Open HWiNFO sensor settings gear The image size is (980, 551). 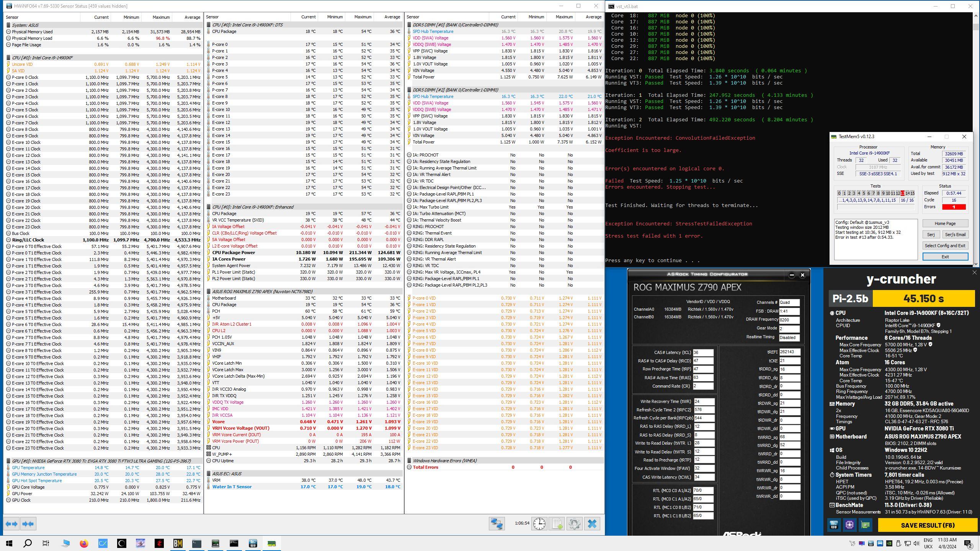pos(574,524)
